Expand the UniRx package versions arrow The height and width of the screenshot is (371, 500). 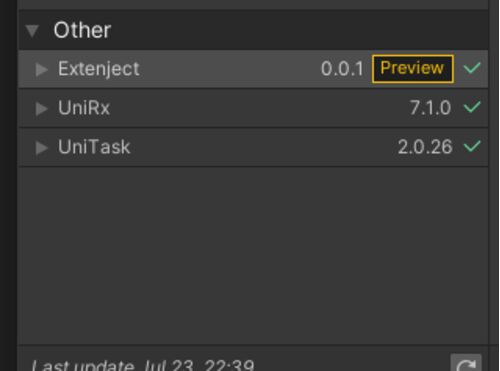click(x=42, y=108)
